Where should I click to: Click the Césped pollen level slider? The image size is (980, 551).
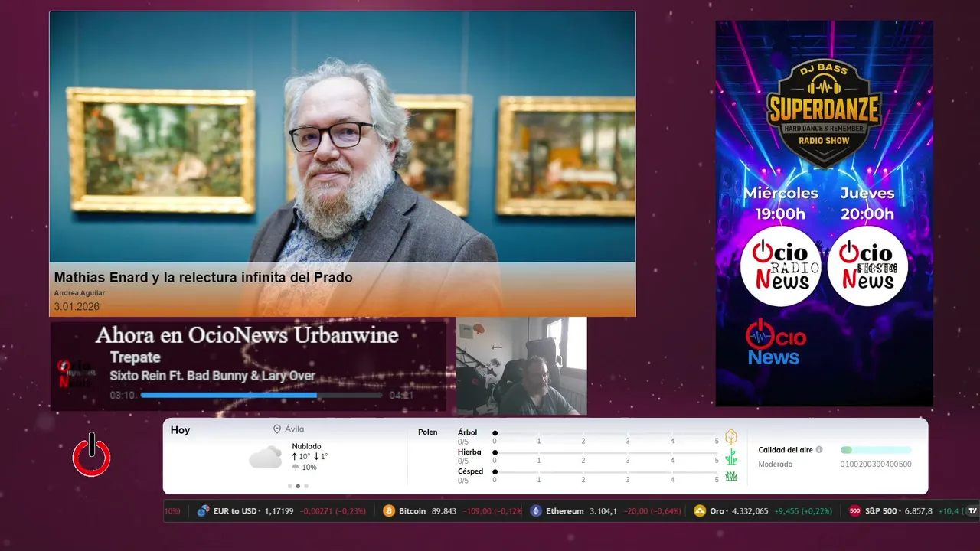pyautogui.click(x=606, y=472)
